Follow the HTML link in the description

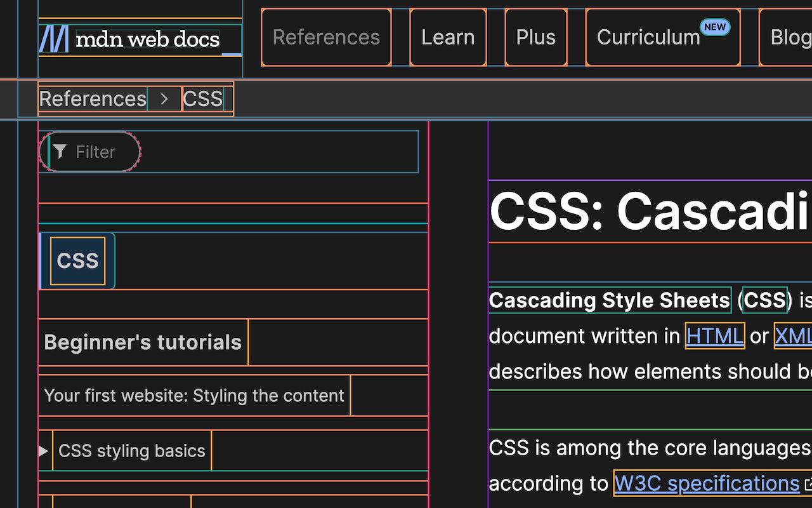pos(714,335)
